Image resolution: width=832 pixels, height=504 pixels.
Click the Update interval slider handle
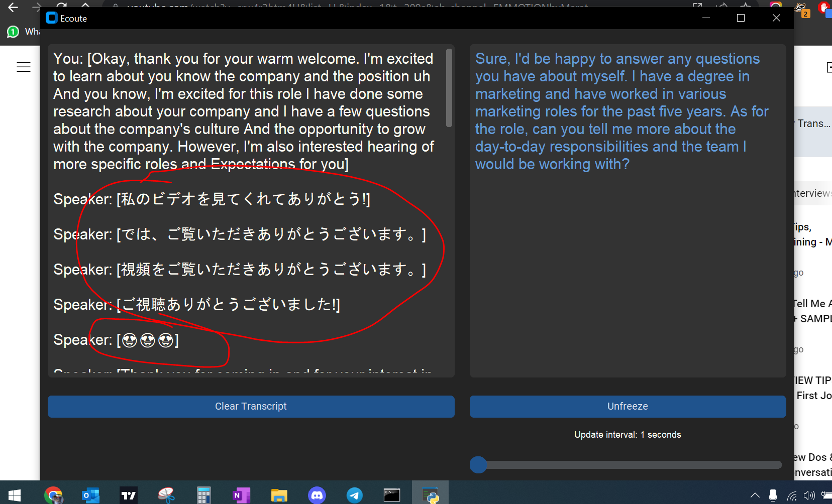(x=478, y=465)
